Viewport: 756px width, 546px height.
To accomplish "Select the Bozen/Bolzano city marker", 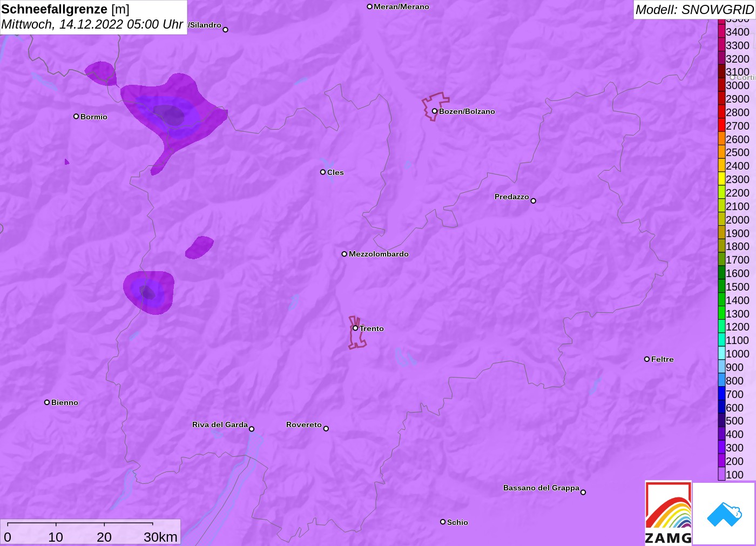I will (435, 111).
